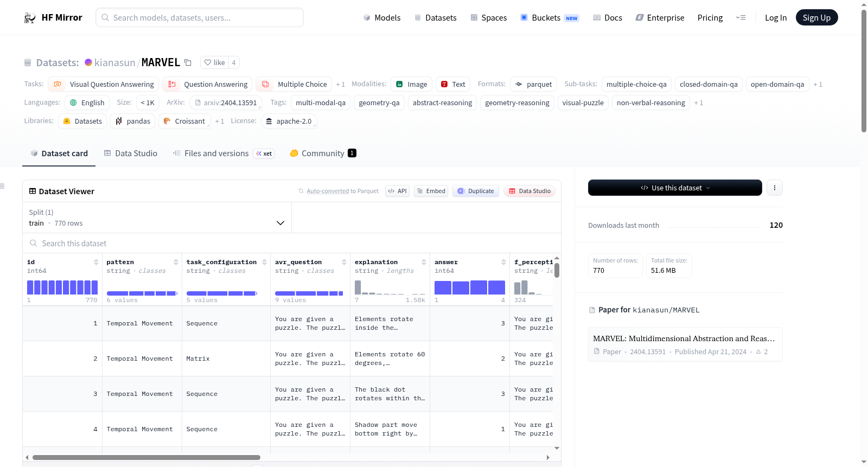
Task: Click sort arrows on avr_question column
Action: click(x=344, y=262)
